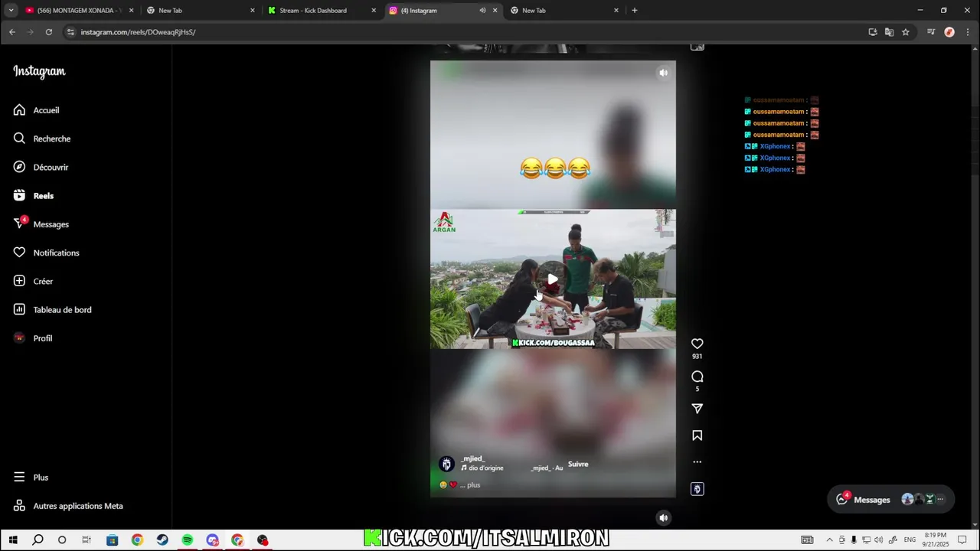The height and width of the screenshot is (551, 980).
Task: Open the audio thumbnail beside the reel
Action: click(x=697, y=489)
